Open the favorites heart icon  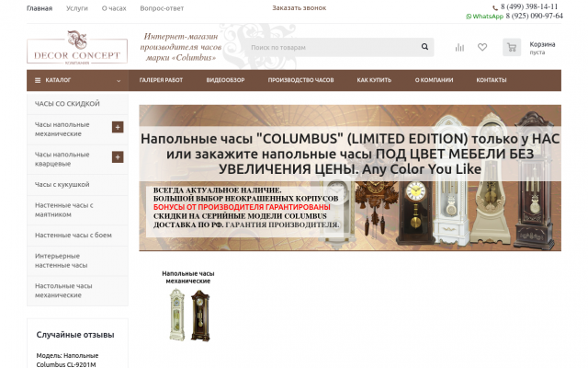pos(482,47)
